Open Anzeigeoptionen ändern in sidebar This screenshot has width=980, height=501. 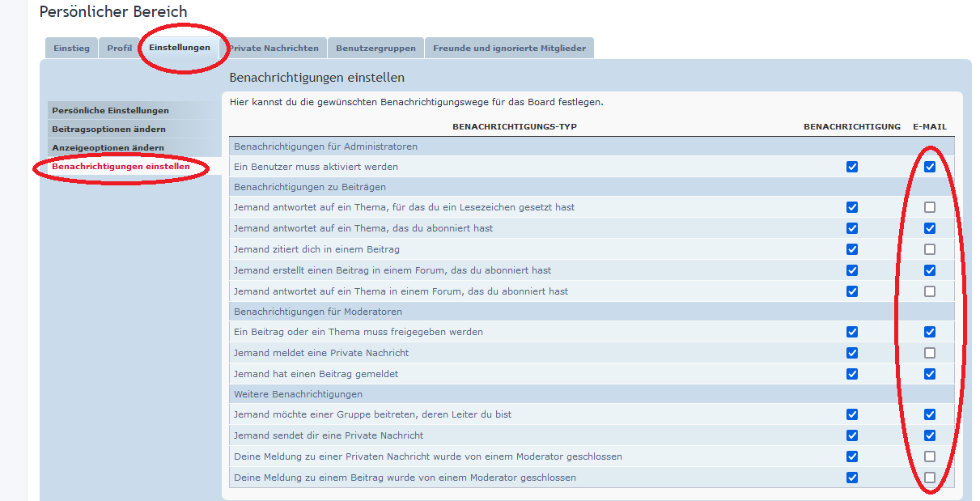108,147
